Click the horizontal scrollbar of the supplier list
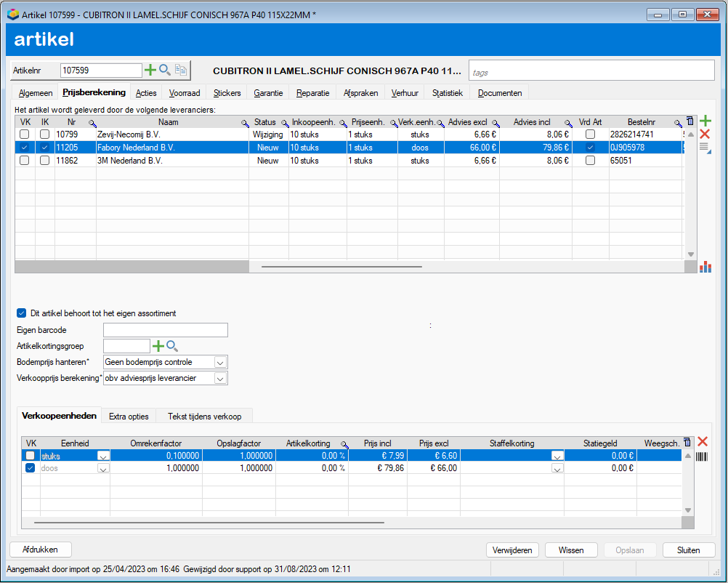This screenshot has width=728, height=583. click(341, 267)
